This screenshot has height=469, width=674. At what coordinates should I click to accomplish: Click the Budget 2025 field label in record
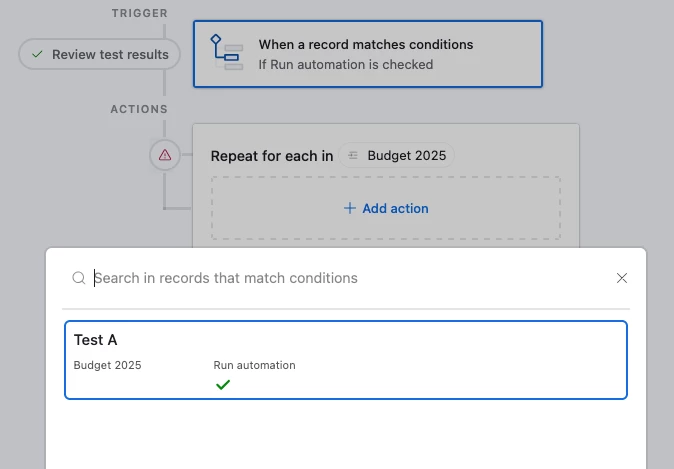tap(107, 365)
